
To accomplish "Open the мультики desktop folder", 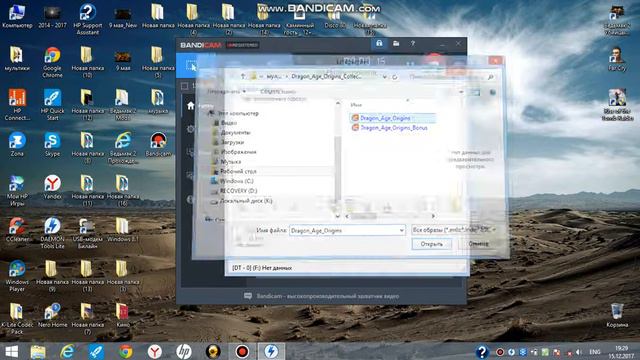I will pos(17,59).
